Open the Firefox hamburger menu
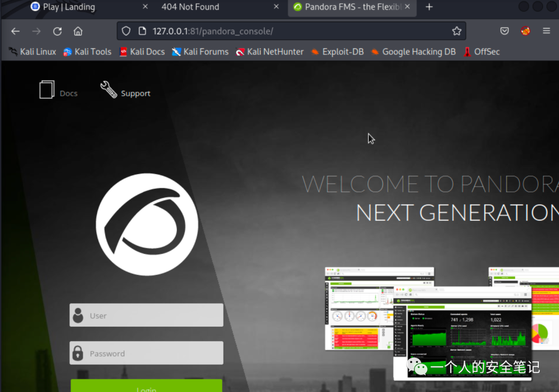 547,32
